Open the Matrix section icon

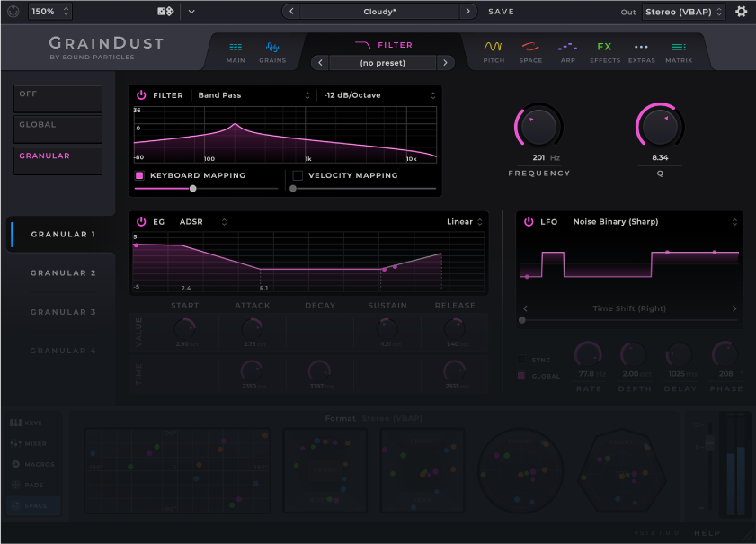[x=679, y=51]
